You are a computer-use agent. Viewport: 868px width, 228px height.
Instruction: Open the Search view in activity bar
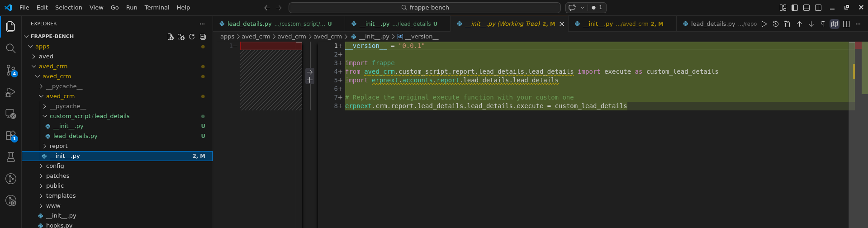point(11,48)
